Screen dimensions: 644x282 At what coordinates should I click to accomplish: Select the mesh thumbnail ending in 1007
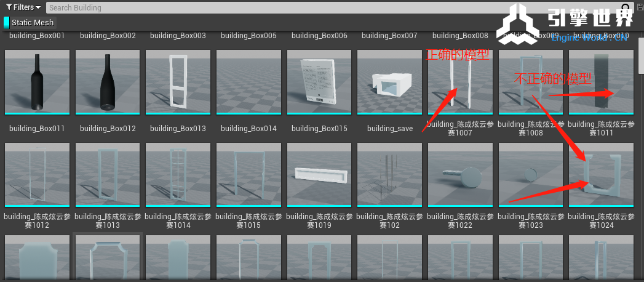[x=460, y=82]
